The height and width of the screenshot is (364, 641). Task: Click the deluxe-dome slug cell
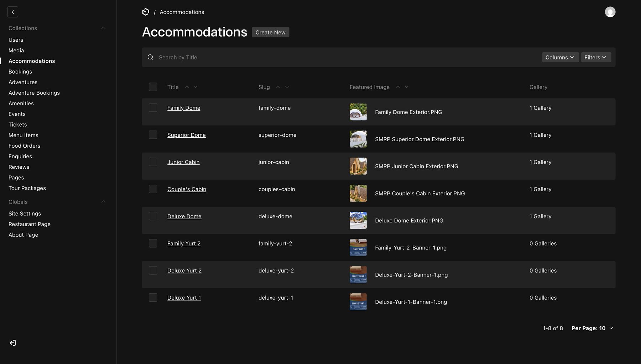pyautogui.click(x=275, y=216)
